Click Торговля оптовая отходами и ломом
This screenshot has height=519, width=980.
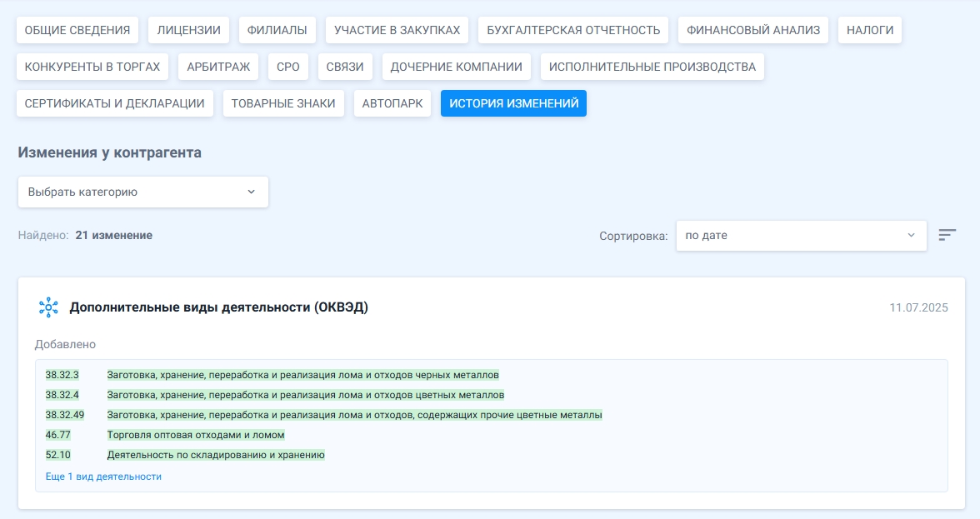(196, 435)
